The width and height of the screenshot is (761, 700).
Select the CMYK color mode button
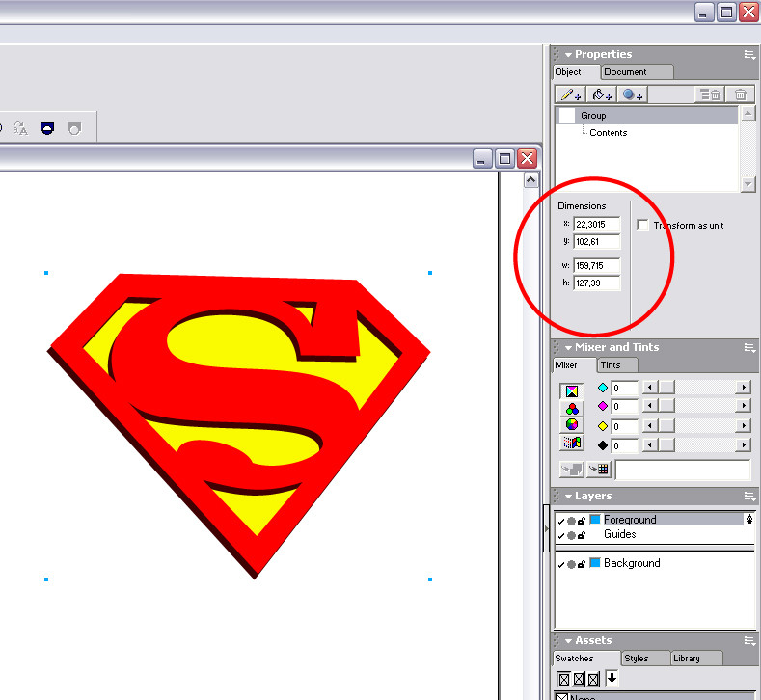point(572,391)
